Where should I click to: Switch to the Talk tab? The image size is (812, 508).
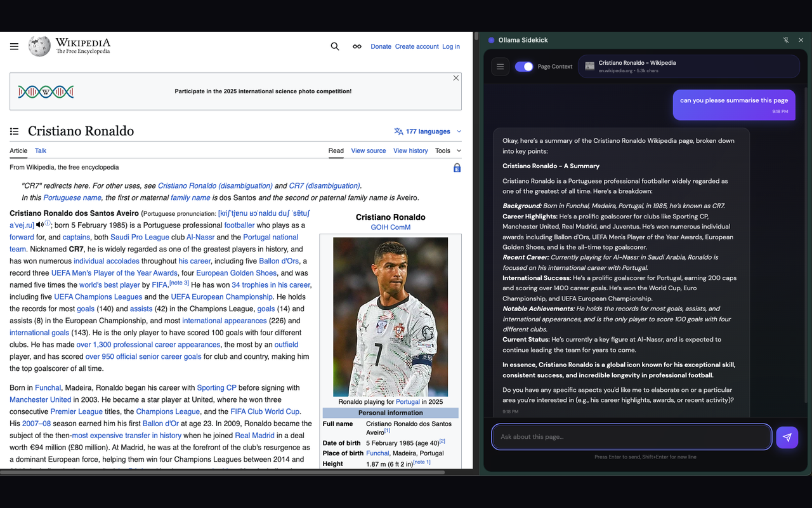pyautogui.click(x=41, y=150)
